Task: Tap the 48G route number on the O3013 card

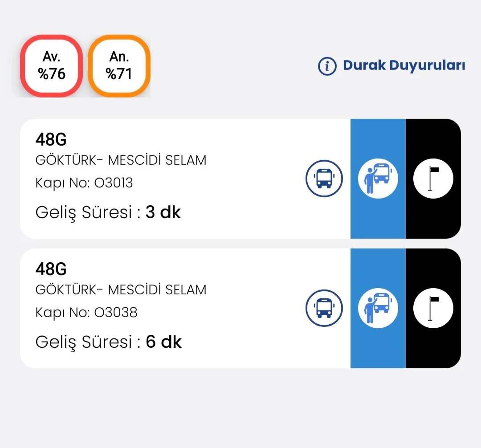Action: [x=51, y=140]
